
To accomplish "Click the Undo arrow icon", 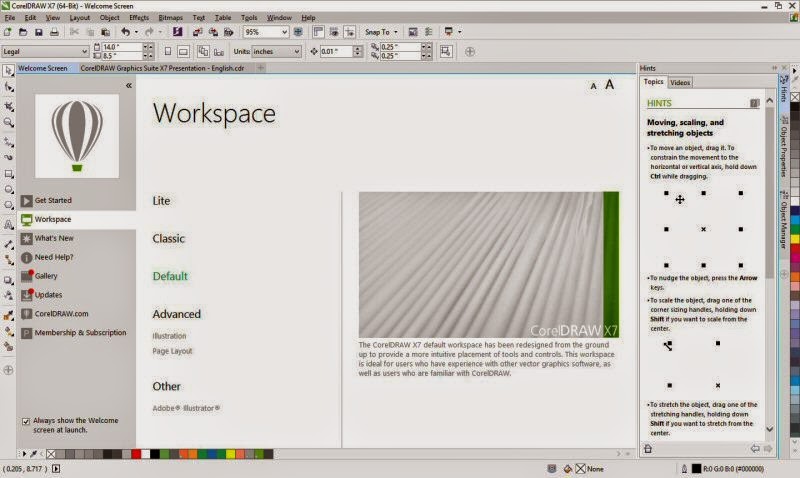I will (125, 32).
